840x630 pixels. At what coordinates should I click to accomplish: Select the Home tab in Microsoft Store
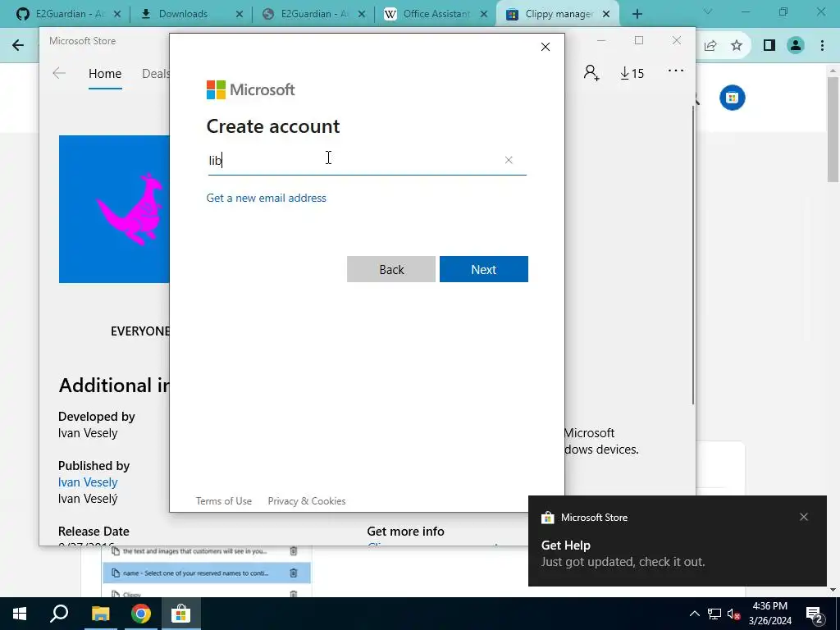point(105,73)
